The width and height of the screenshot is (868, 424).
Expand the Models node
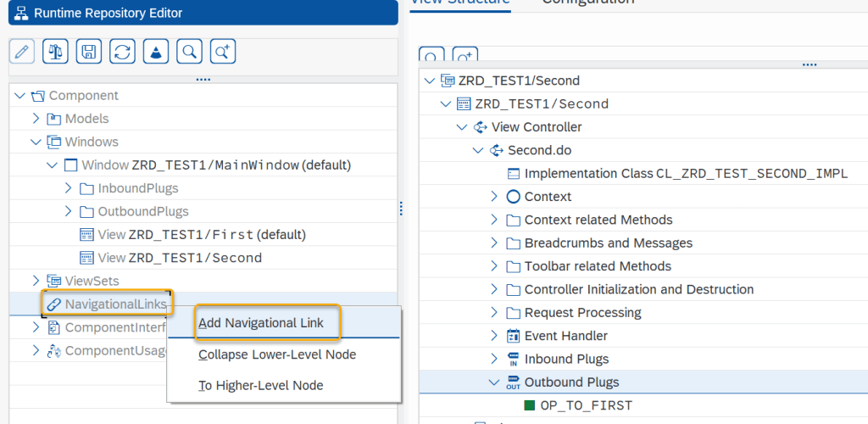tap(36, 119)
